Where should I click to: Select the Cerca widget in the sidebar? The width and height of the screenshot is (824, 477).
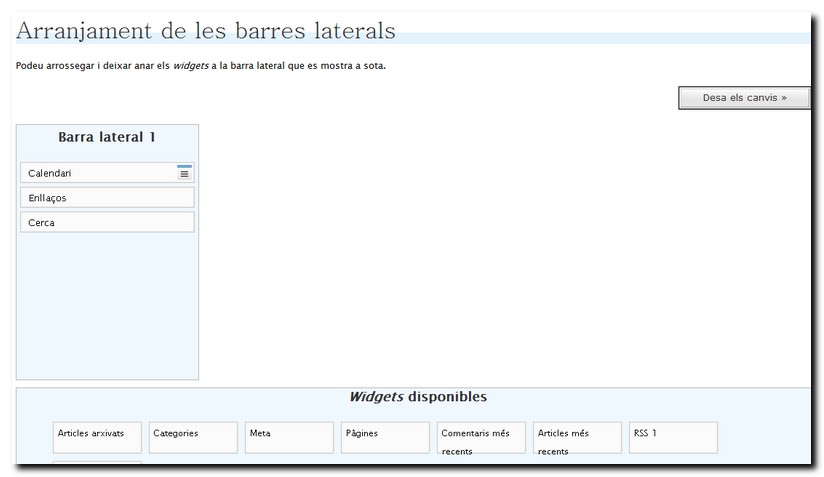[x=107, y=223]
